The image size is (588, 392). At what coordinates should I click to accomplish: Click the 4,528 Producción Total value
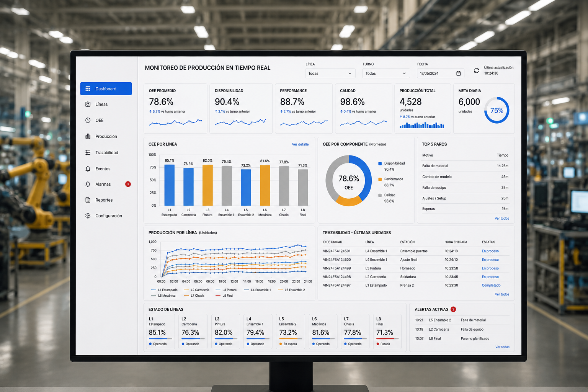(x=410, y=102)
